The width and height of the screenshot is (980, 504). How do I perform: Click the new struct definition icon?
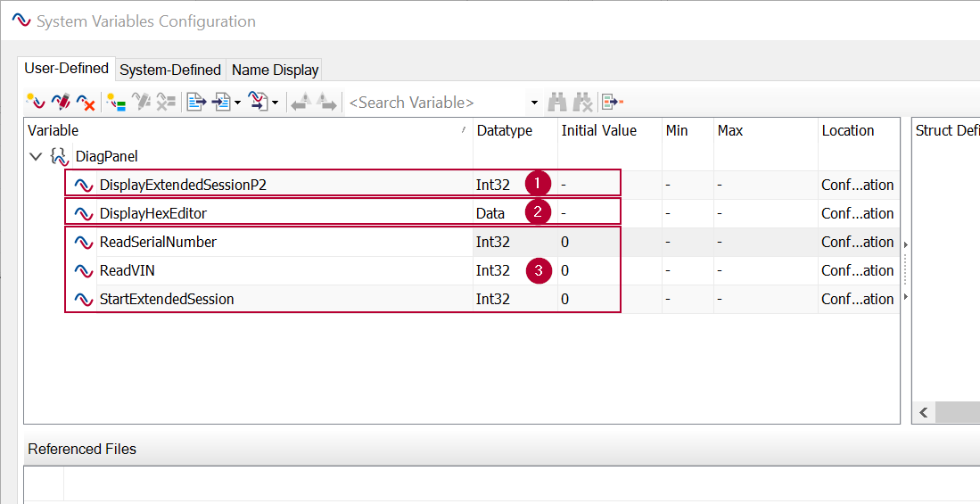[x=116, y=102]
